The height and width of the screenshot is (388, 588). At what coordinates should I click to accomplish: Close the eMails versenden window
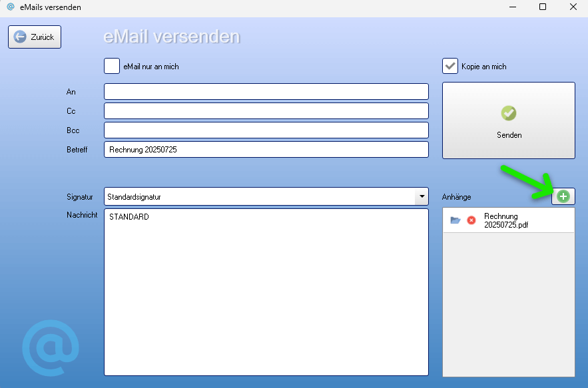pos(573,7)
